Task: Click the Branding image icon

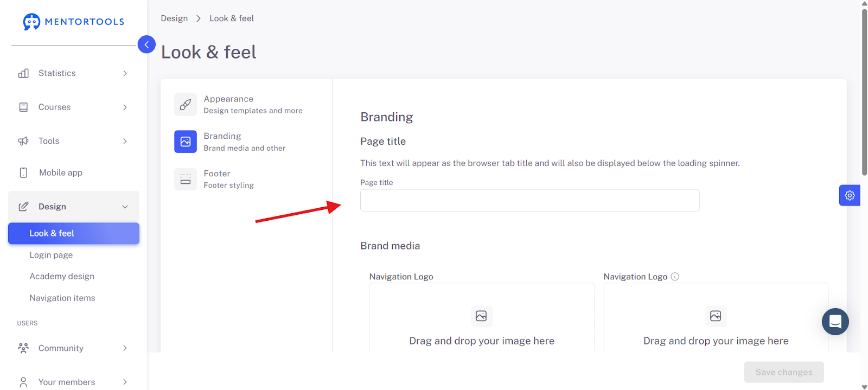Action: [x=186, y=142]
